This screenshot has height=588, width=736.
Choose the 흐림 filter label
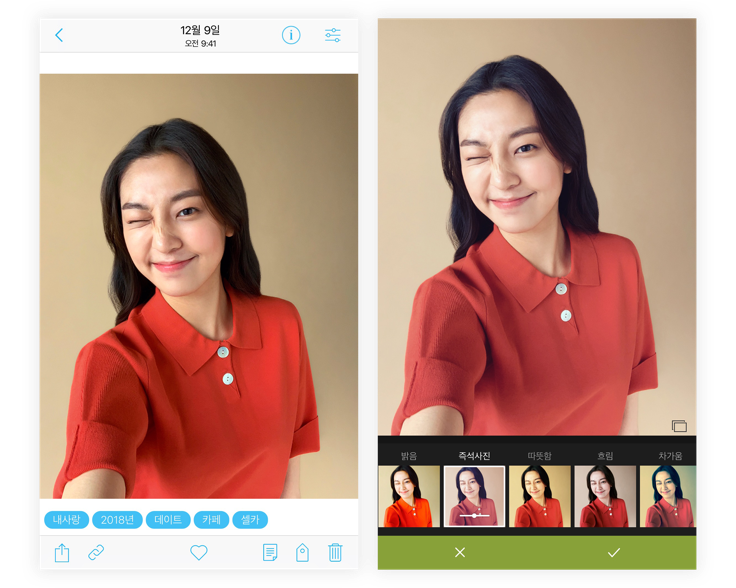pyautogui.click(x=605, y=456)
